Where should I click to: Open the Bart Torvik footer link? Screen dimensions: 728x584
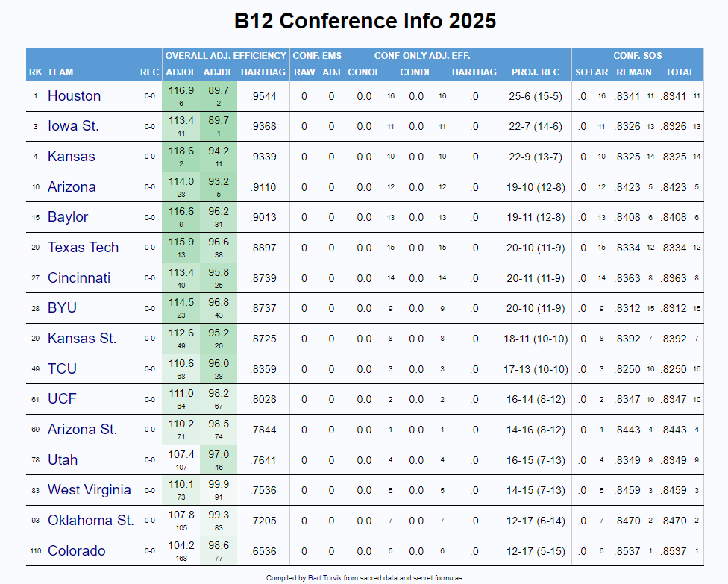[x=324, y=578]
